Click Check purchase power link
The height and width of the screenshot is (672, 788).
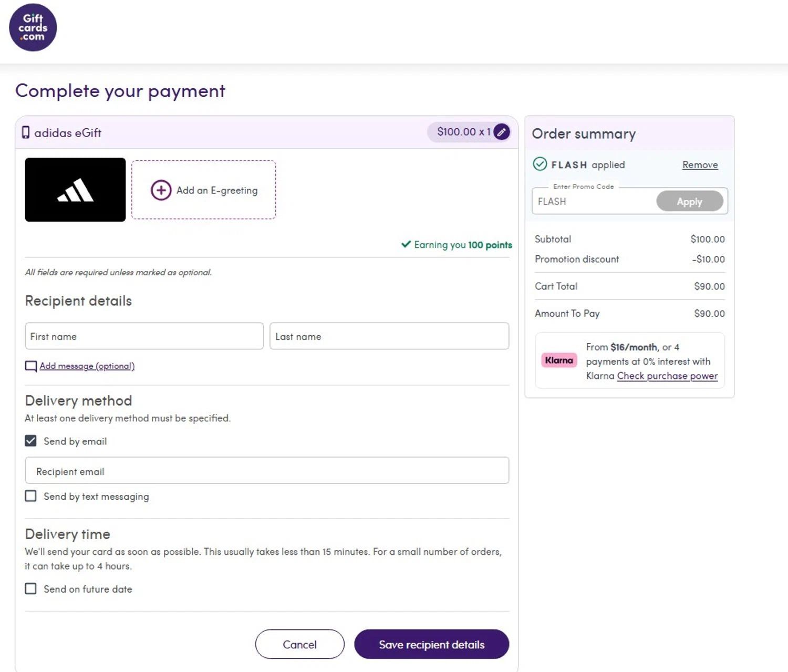click(x=667, y=376)
